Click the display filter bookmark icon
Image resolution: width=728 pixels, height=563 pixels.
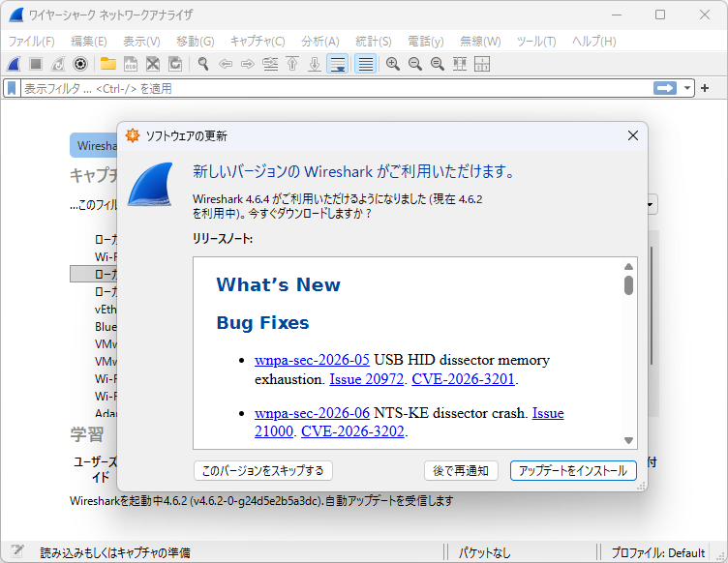coord(12,88)
